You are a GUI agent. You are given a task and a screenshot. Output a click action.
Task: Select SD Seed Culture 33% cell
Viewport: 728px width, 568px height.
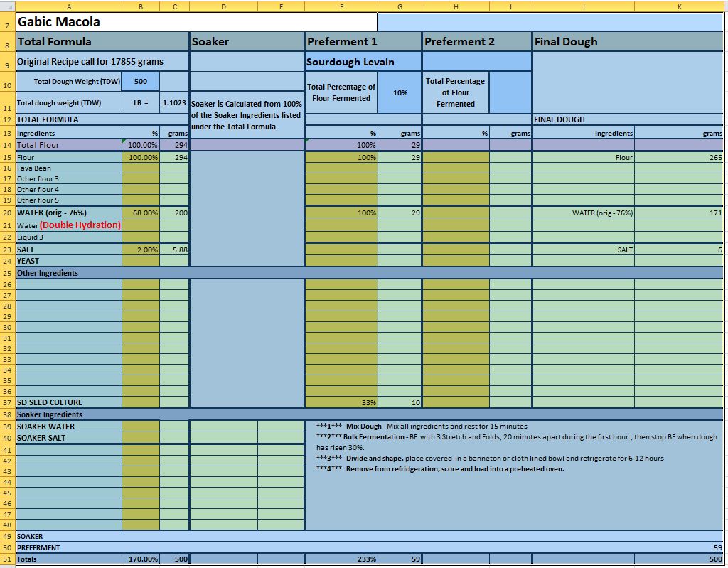341,402
